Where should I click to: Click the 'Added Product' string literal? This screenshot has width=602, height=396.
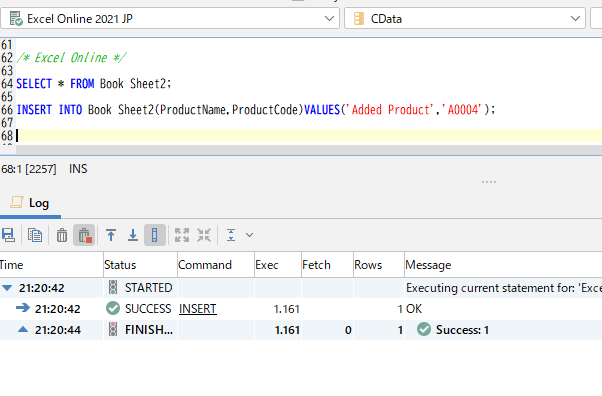pyautogui.click(x=390, y=110)
